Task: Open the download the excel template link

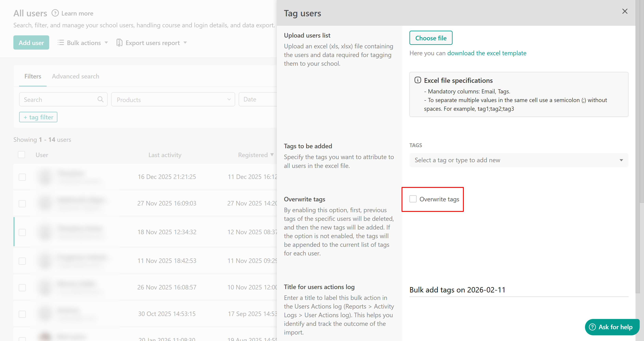Action: pyautogui.click(x=487, y=53)
